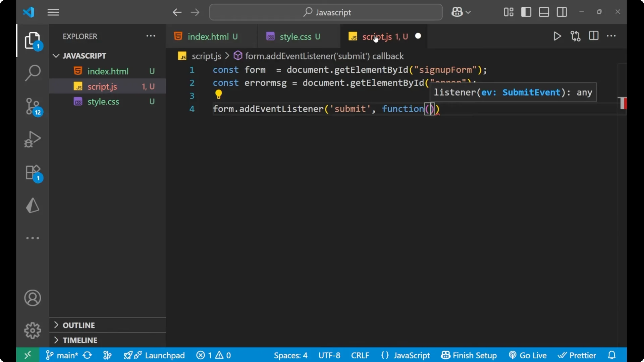Open Source Control view
Image resolution: width=644 pixels, height=362 pixels.
(x=33, y=107)
